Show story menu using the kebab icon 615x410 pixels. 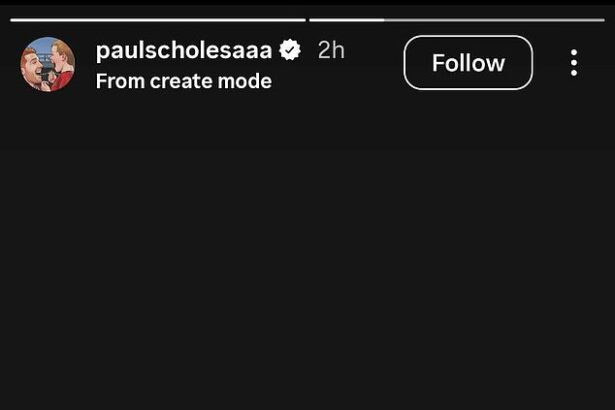pyautogui.click(x=573, y=63)
